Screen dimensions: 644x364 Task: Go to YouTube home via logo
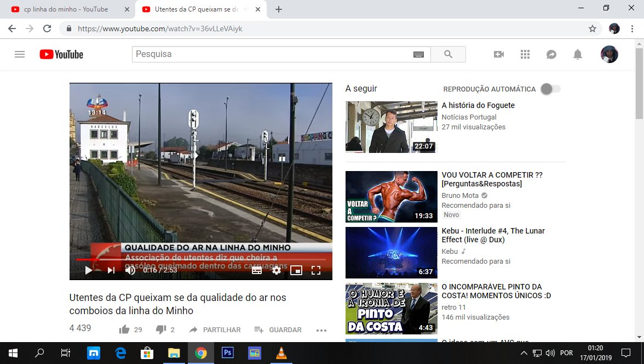(61, 54)
